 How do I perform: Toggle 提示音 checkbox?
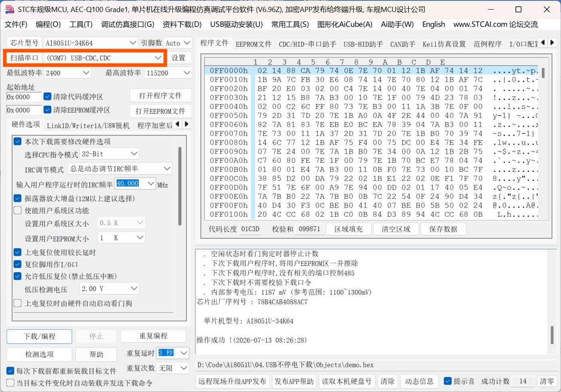coord(448,381)
